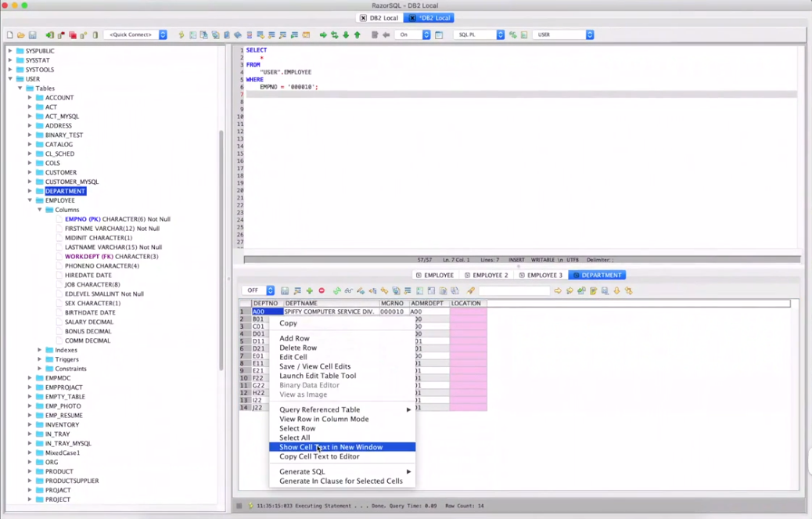Open the SQL PL language dropdown
The width and height of the screenshot is (812, 519).
click(479, 35)
